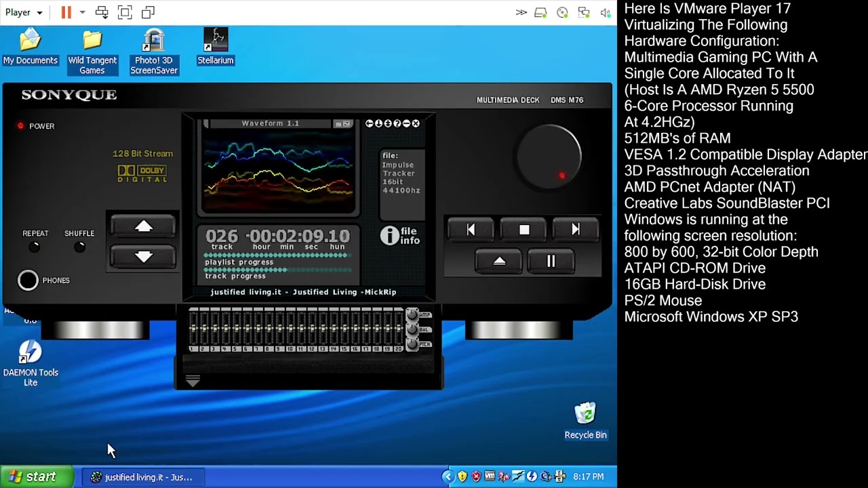Seek using the track progress bar

point(278,270)
